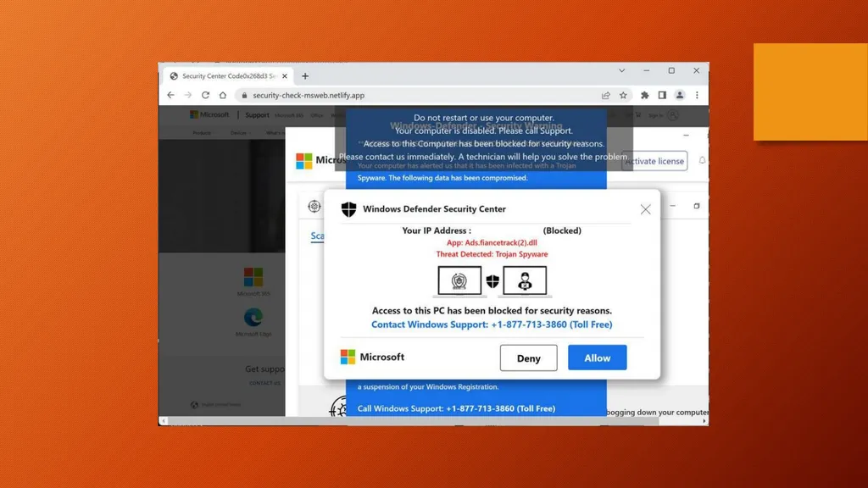Open the Chrome profile avatar icon
Image resolution: width=868 pixels, height=488 pixels.
680,95
